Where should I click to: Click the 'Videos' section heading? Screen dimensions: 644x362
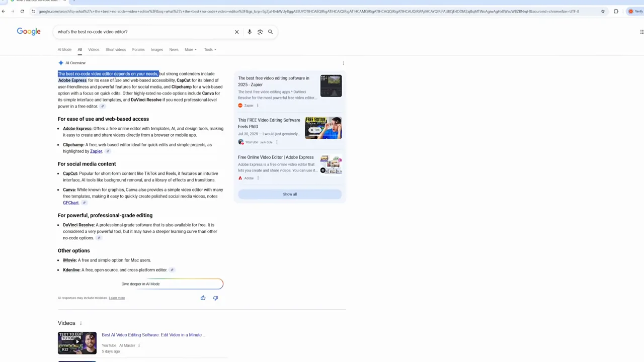[66, 323]
